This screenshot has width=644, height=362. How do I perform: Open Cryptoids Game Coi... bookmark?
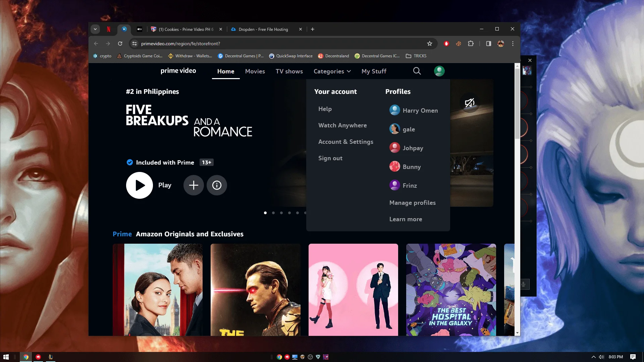140,56
